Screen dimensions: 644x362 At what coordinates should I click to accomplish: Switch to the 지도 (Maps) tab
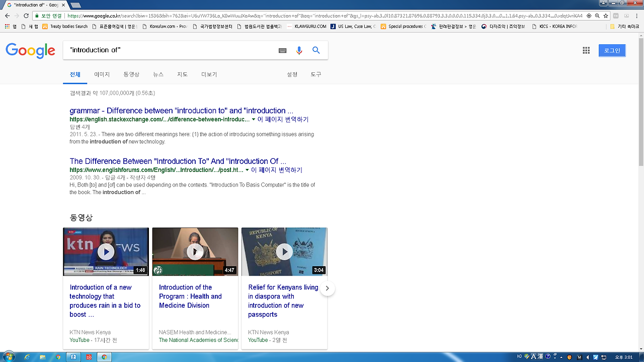pos(182,74)
